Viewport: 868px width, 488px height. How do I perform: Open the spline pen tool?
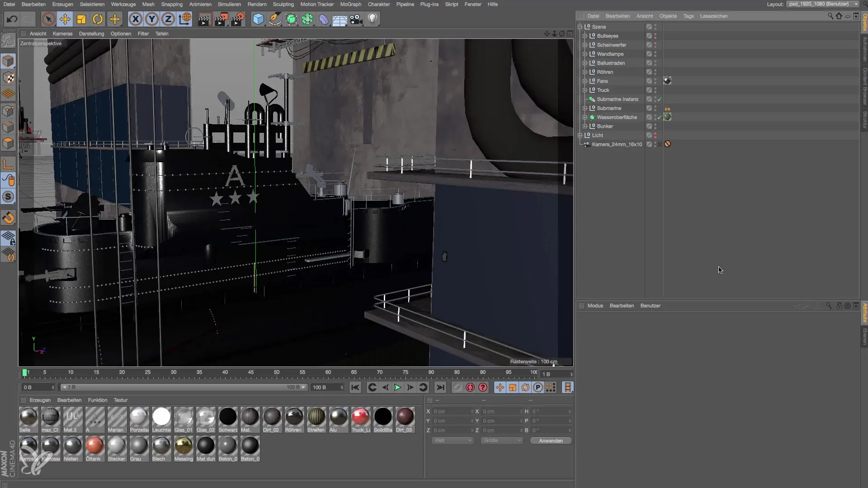(274, 19)
